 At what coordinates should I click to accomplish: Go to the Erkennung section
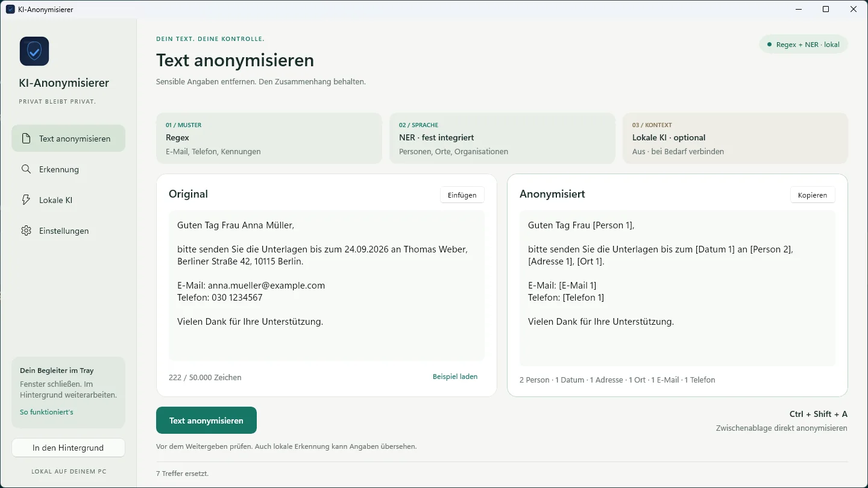pyautogui.click(x=68, y=169)
